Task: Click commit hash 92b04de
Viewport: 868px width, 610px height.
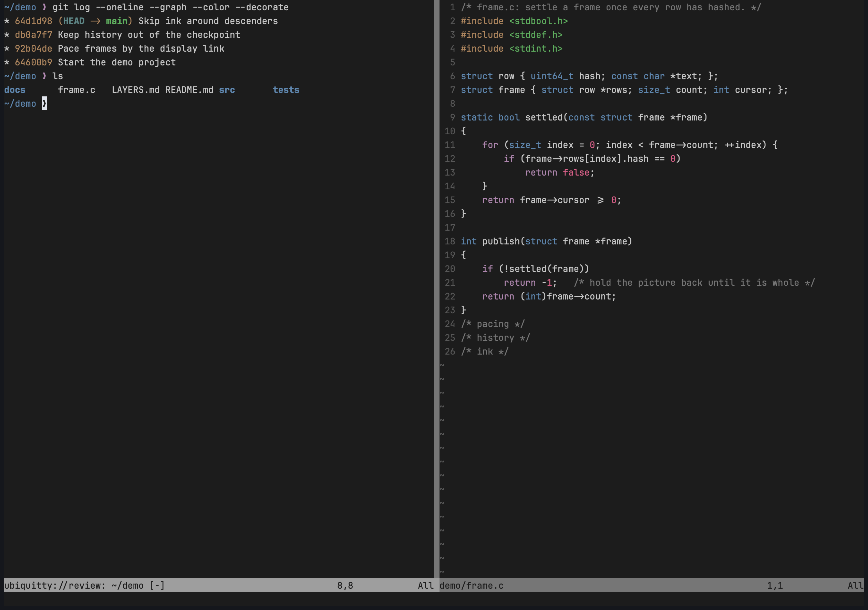Action: click(33, 49)
